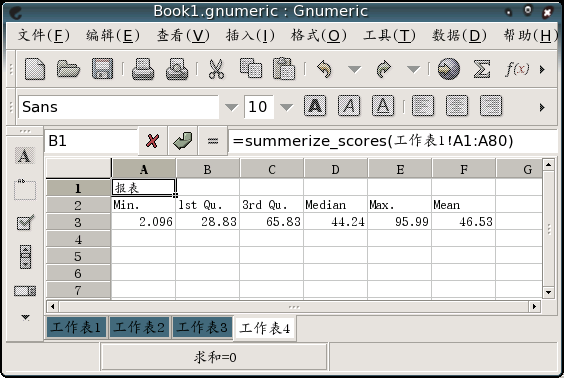This screenshot has height=378, width=564.
Task: Click the select-all corner button
Action: point(78,168)
